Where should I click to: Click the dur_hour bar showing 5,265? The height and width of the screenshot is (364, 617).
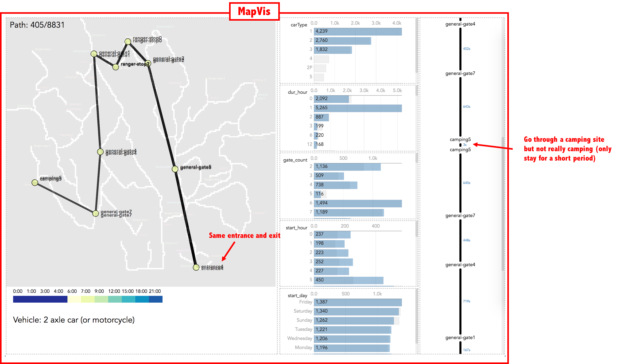(x=358, y=108)
